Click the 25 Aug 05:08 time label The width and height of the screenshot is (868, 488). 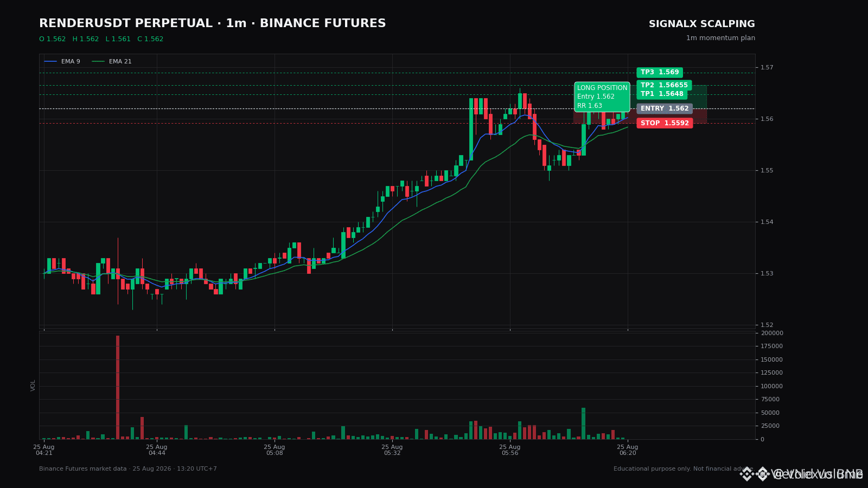point(275,450)
